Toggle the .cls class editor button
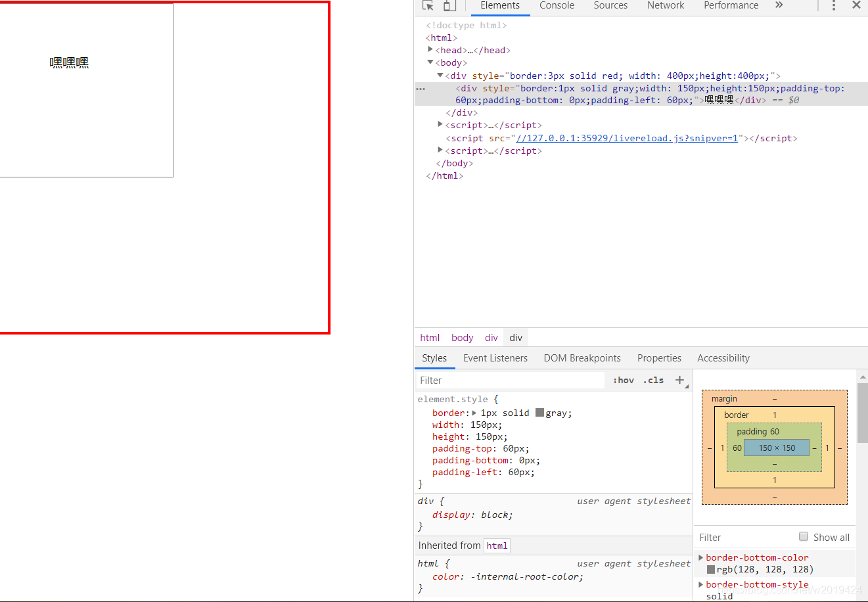Viewport: 868px width, 602px height. 653,380
